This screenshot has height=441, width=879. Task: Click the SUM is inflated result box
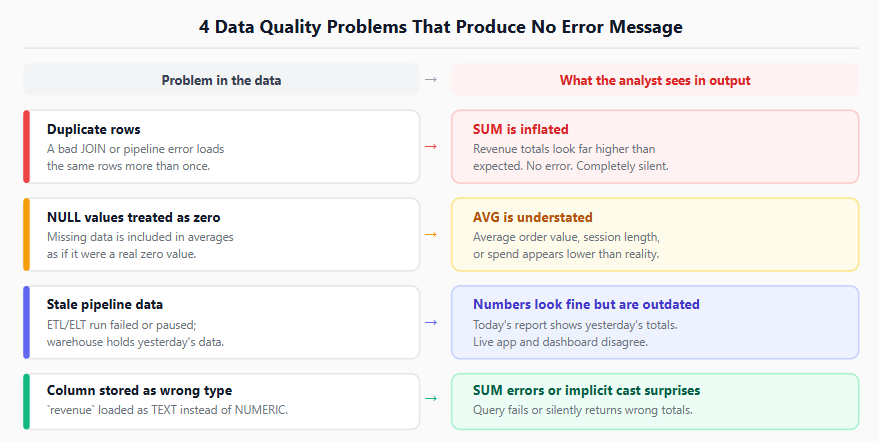point(655,147)
